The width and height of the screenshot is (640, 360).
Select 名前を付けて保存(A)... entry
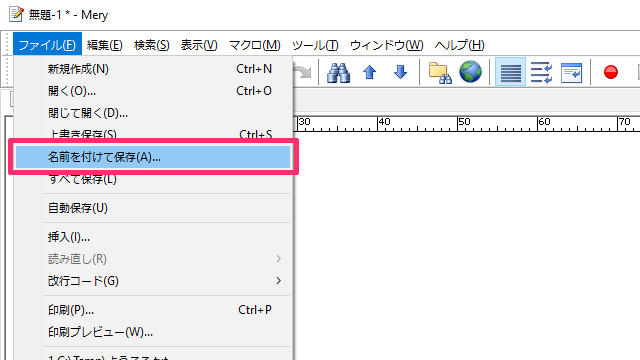(153, 157)
